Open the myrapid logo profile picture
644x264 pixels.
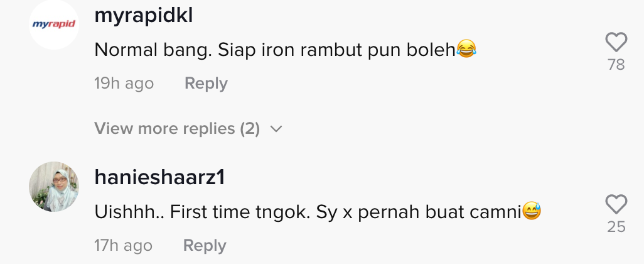(54, 25)
